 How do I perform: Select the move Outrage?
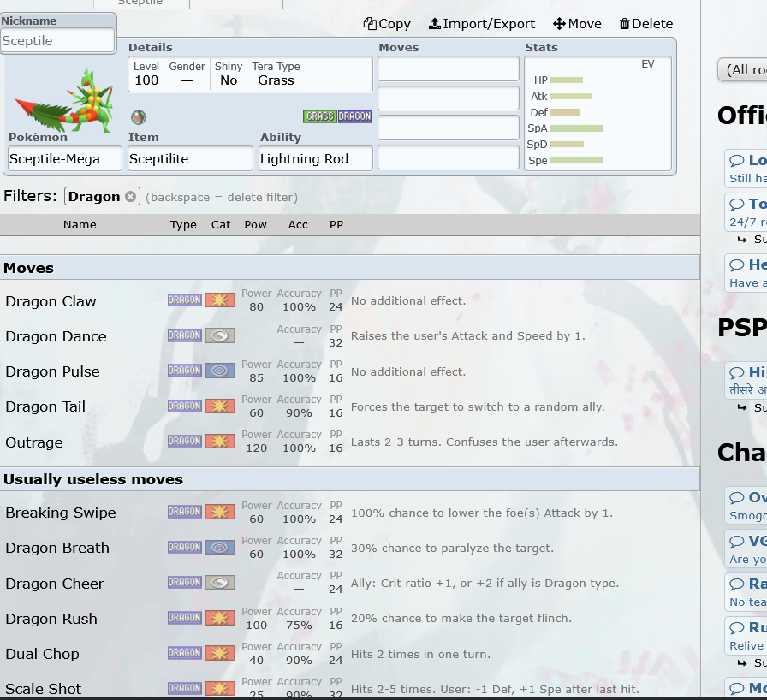350,442
